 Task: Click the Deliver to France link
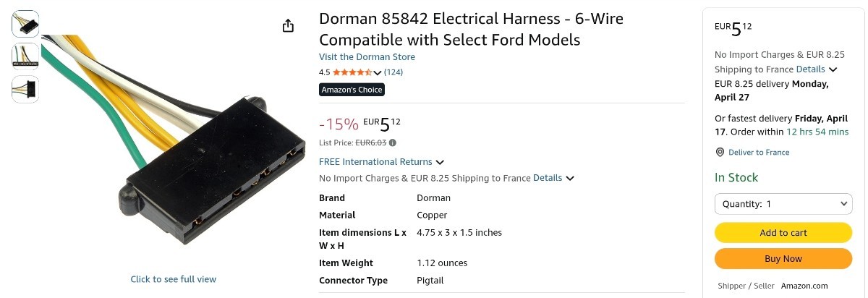759,153
